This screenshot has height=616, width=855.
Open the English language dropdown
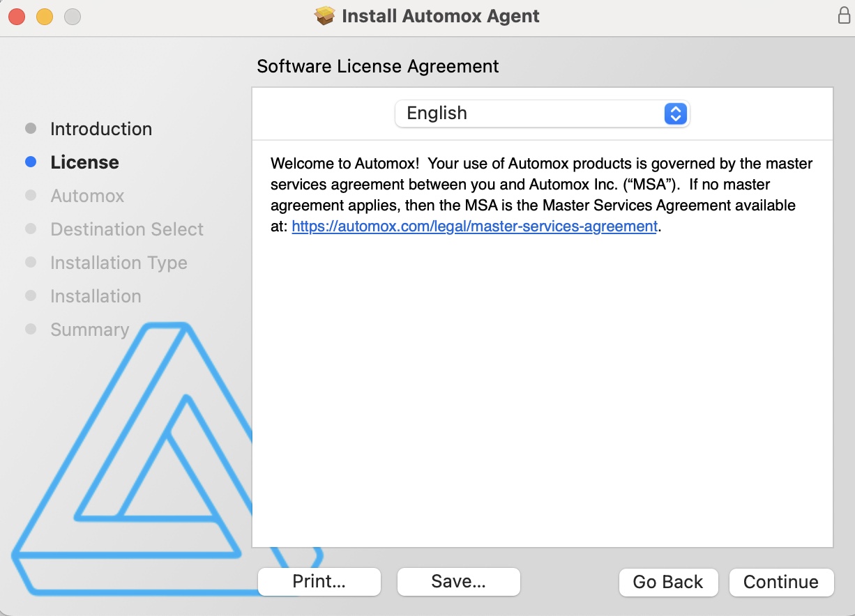542,113
